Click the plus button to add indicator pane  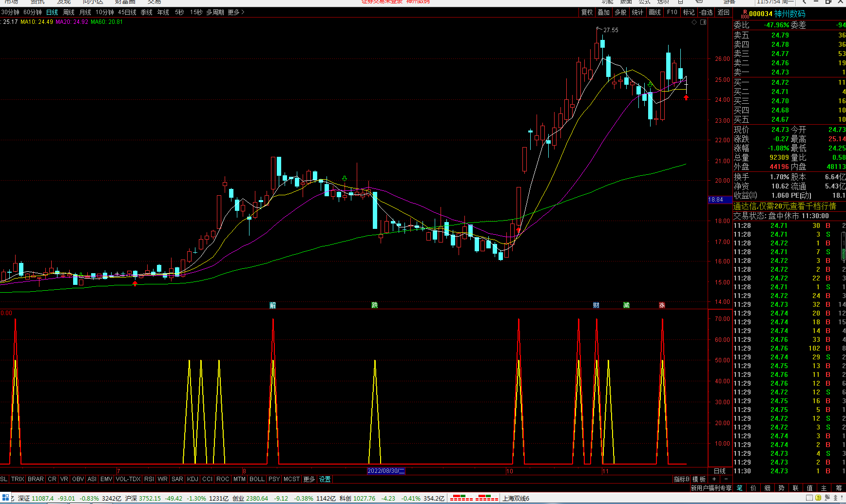[714, 479]
